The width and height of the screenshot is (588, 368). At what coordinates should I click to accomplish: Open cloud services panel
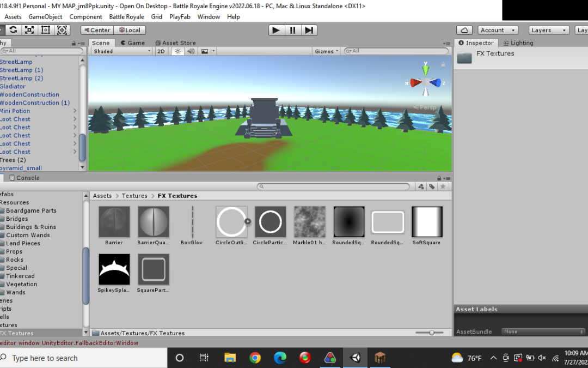pos(464,30)
